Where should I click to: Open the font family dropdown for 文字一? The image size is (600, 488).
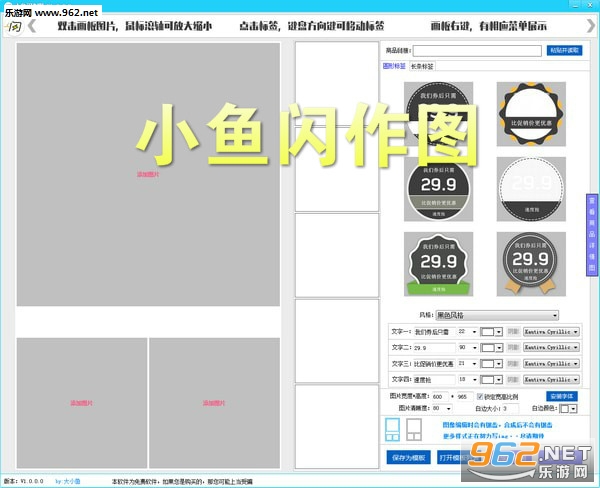[551, 331]
